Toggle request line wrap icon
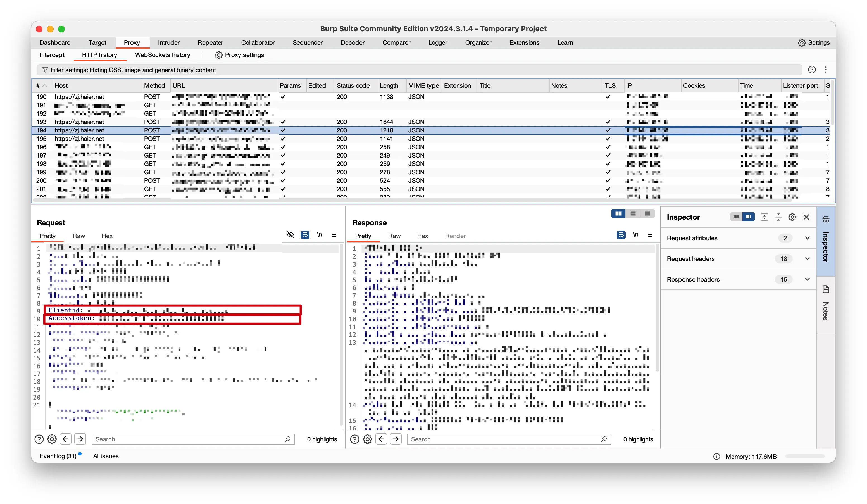This screenshot has width=867, height=504. [305, 235]
